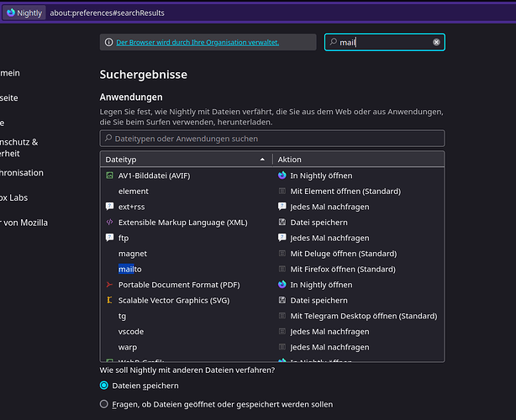Click the ftp ask icon
Image resolution: width=516 pixels, height=420 pixels.
click(x=109, y=238)
